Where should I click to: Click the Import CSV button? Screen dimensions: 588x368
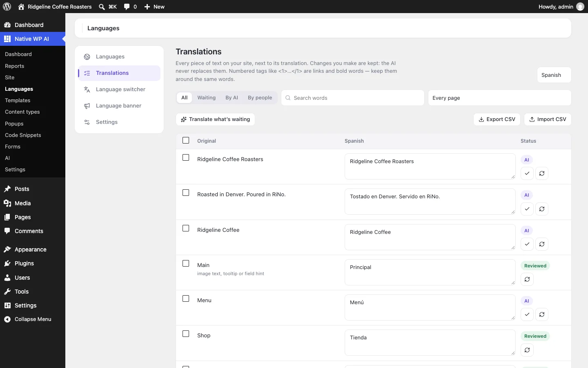[x=548, y=119]
